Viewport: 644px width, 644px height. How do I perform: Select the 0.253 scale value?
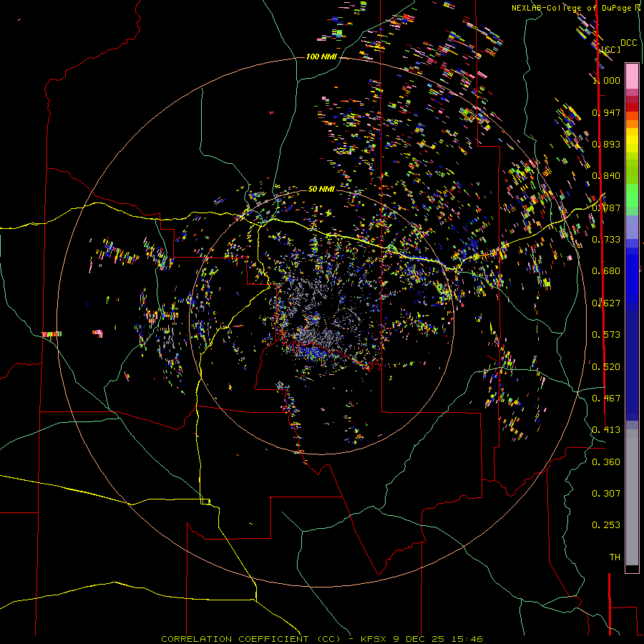click(x=606, y=525)
